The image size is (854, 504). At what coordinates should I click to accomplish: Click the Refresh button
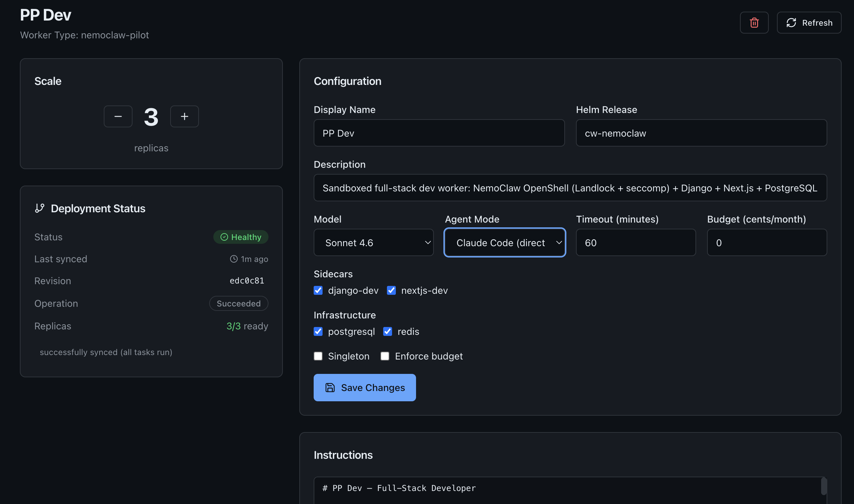point(809,23)
